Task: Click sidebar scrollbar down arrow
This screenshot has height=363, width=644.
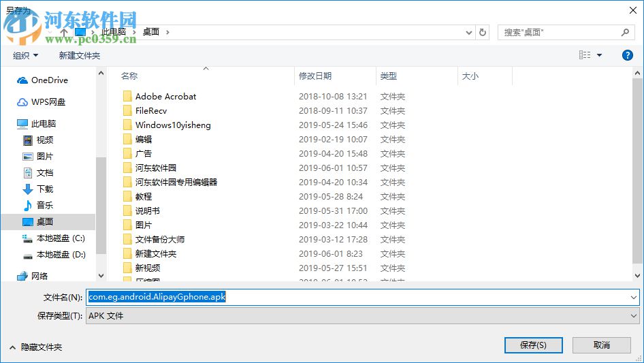Action: [101, 276]
